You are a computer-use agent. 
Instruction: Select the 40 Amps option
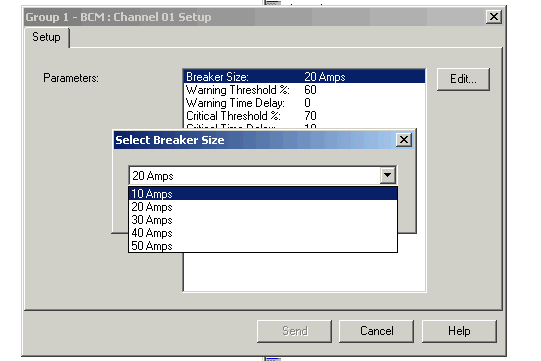[x=263, y=233]
